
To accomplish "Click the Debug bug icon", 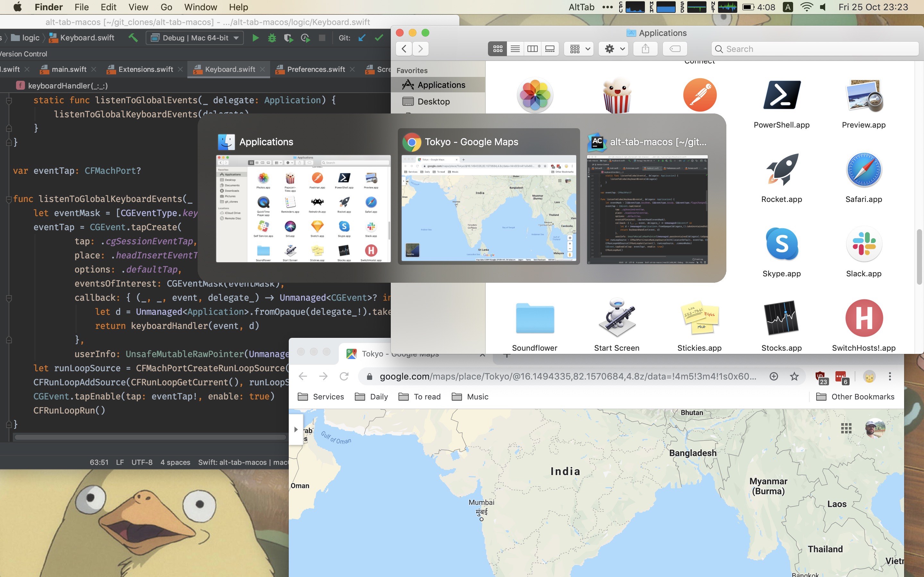I will tap(272, 38).
